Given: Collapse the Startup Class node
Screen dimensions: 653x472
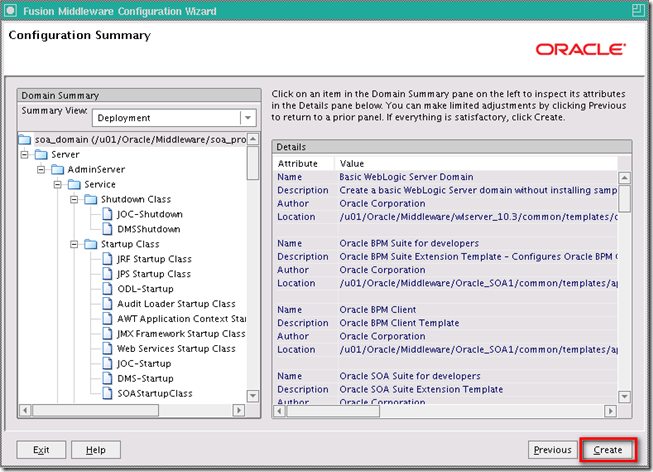Looking at the screenshot, I should coord(74,244).
